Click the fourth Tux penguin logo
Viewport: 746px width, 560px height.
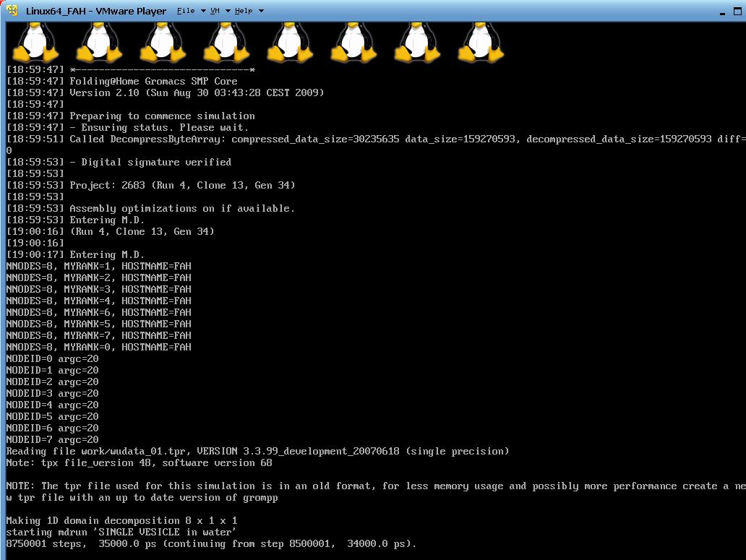point(227,43)
